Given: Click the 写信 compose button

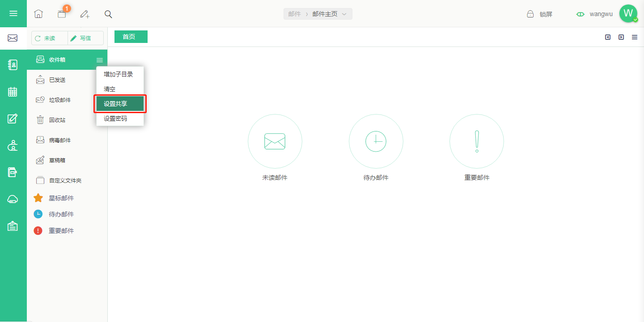Looking at the screenshot, I should click(85, 38).
